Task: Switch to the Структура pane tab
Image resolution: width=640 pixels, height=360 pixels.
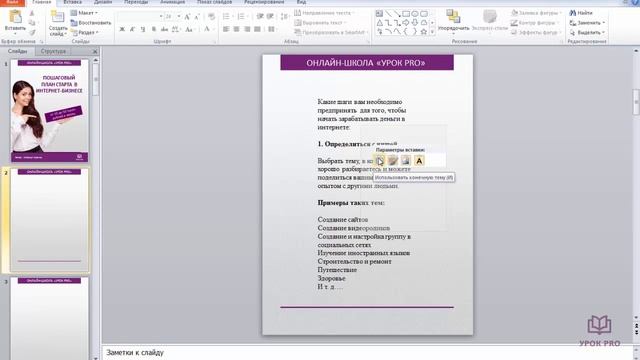Action: click(53, 51)
